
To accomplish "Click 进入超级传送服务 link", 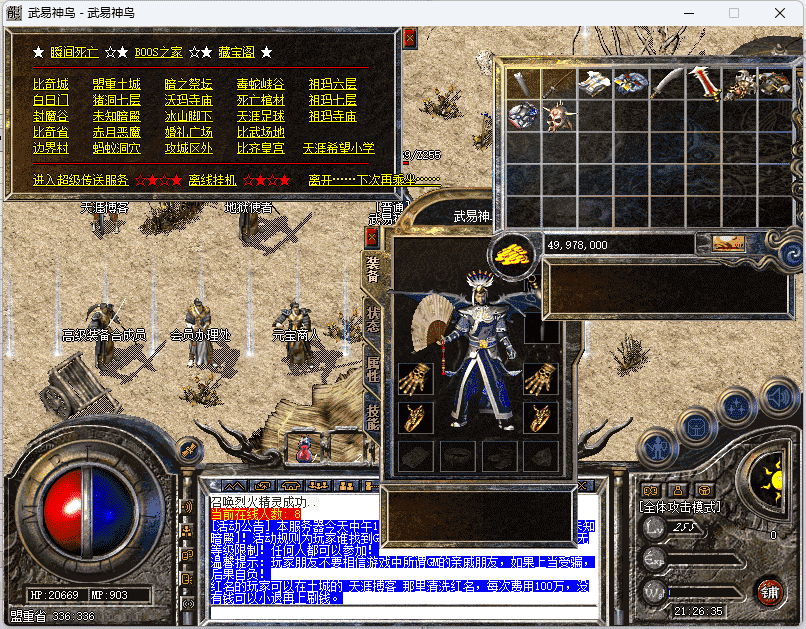I will click(x=81, y=180).
